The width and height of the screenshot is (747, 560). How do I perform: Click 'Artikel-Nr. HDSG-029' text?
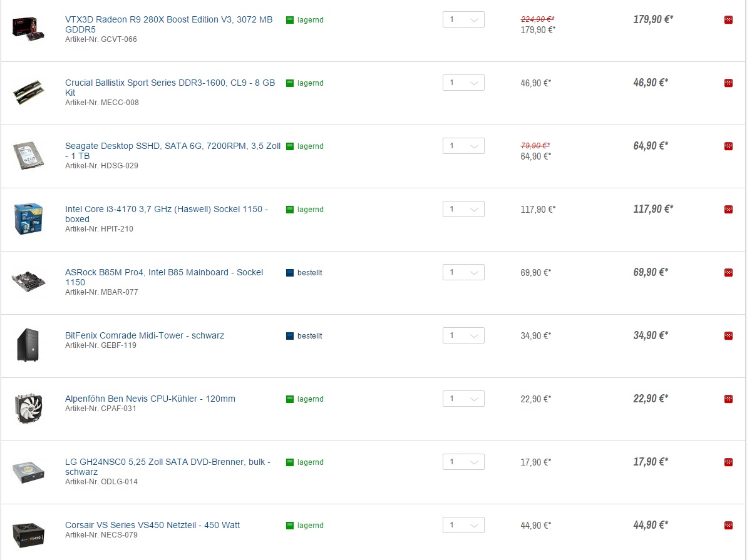pyautogui.click(x=101, y=166)
